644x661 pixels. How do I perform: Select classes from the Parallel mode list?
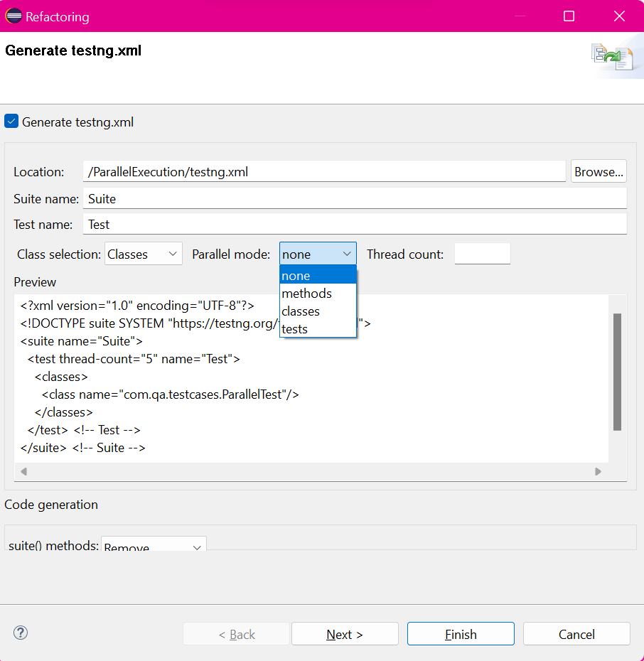pyautogui.click(x=300, y=311)
